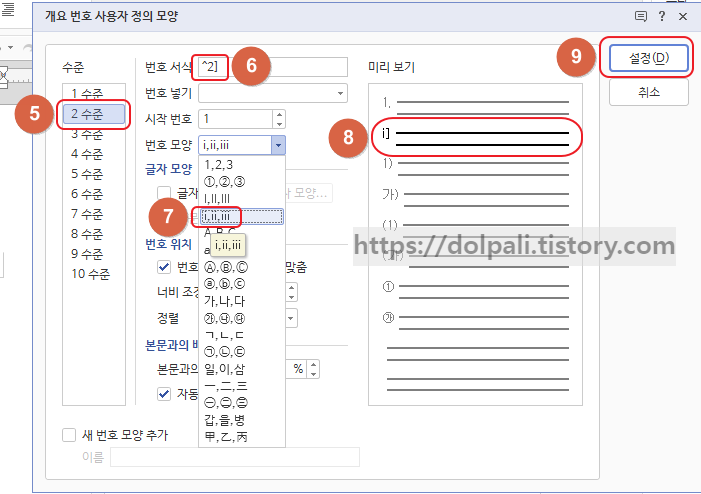
Task: Choose 1,2,3 number shape option
Action: (x=241, y=165)
